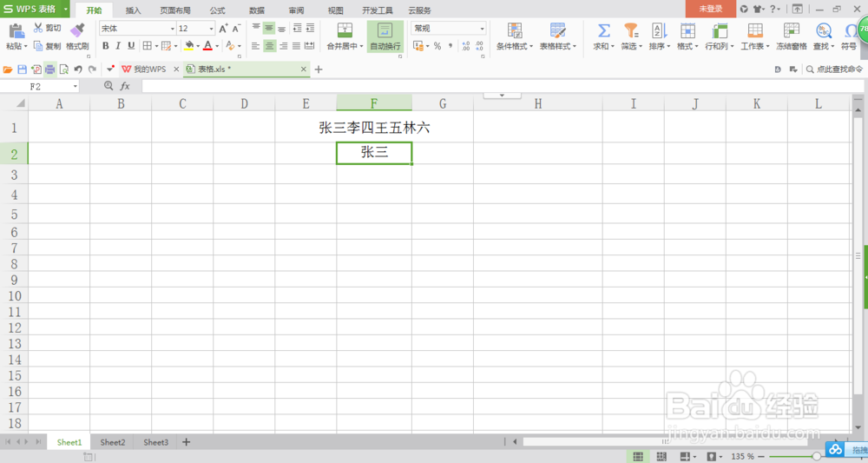This screenshot has height=463, width=868.
Task: Click the print preview icon
Action: 64,69
